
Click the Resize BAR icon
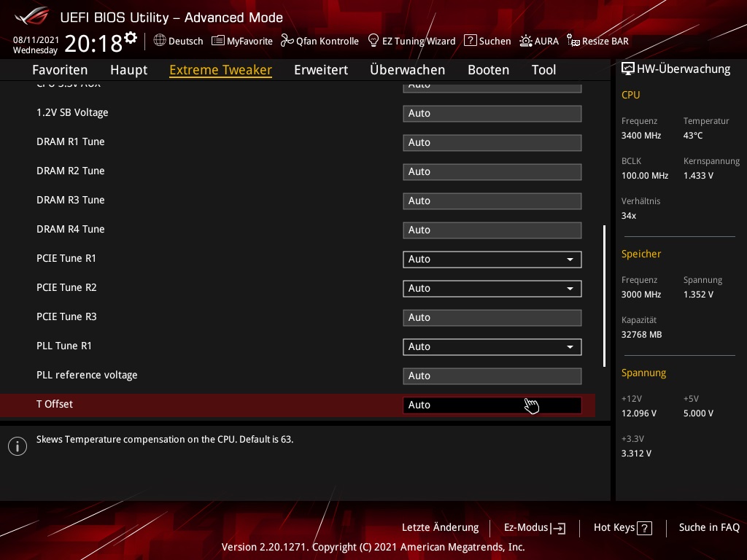573,41
